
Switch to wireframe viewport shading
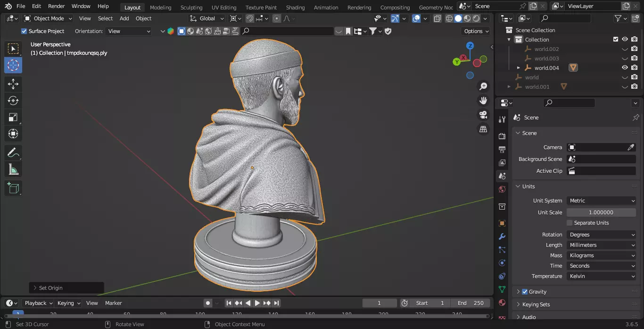[x=449, y=18]
